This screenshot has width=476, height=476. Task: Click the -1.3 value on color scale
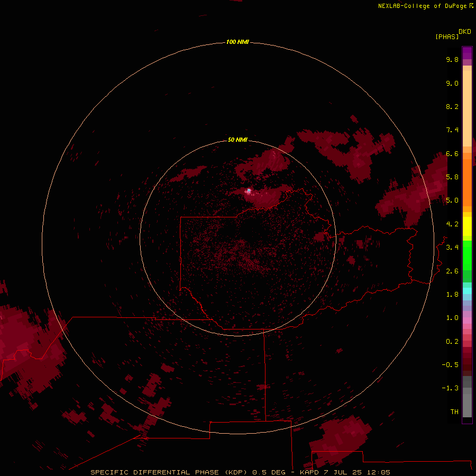pyautogui.click(x=450, y=388)
